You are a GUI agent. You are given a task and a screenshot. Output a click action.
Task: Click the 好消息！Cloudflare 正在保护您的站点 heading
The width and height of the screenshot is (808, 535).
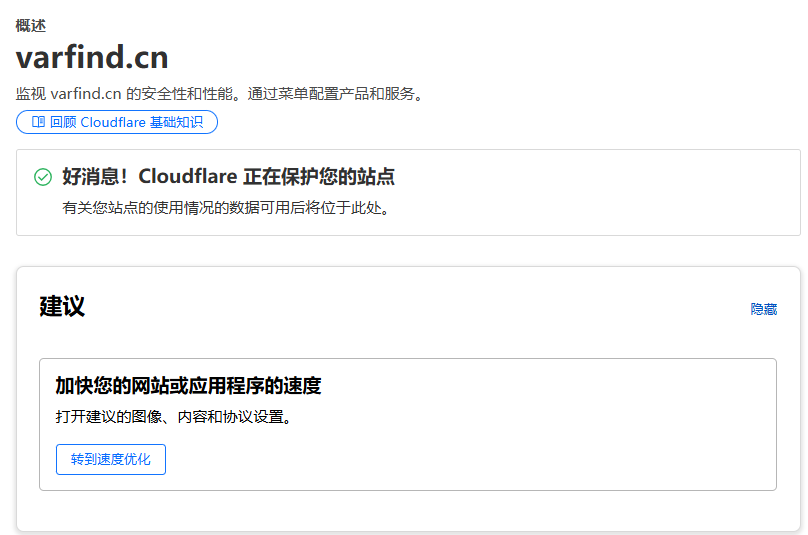(228, 177)
